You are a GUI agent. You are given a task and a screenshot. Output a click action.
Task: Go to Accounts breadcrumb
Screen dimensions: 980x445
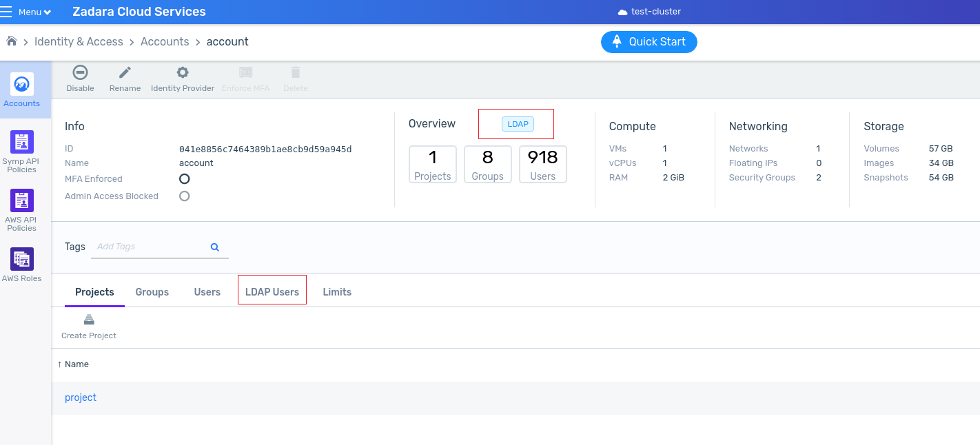click(x=165, y=41)
